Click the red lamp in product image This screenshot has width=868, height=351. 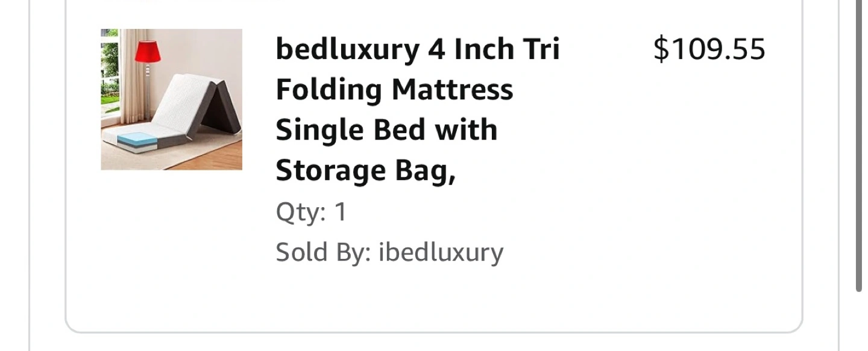[148, 52]
